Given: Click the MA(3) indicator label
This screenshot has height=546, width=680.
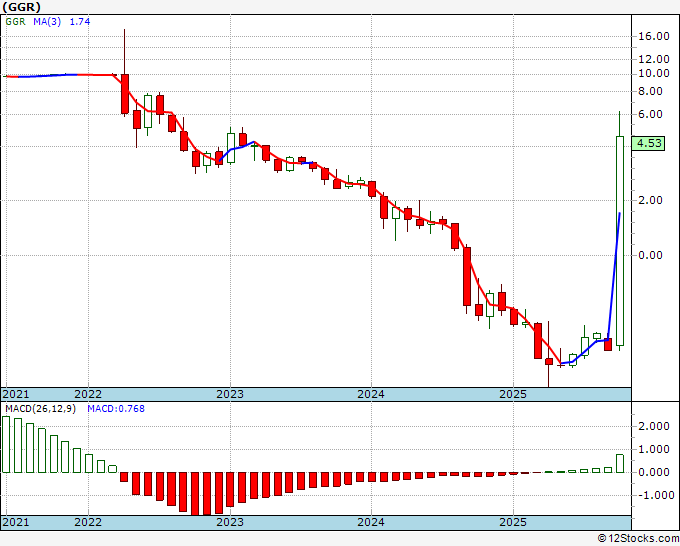Looking at the screenshot, I should tap(47, 21).
